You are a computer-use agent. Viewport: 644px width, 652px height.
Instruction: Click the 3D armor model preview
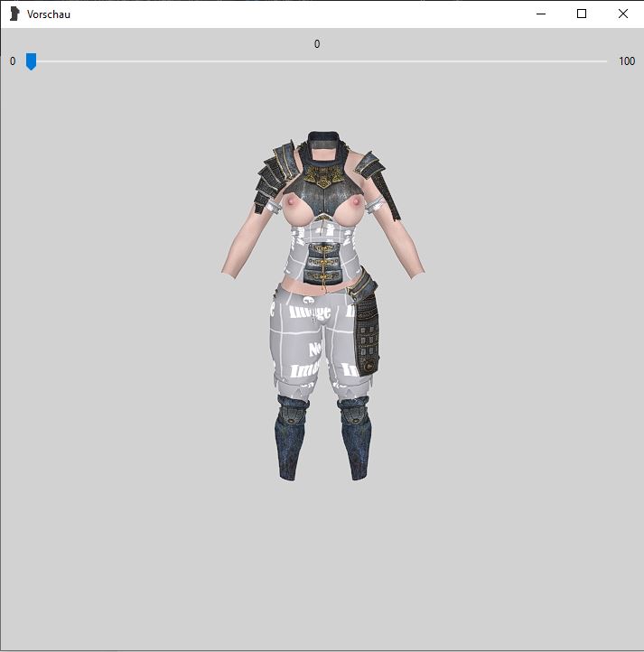tap(322, 306)
